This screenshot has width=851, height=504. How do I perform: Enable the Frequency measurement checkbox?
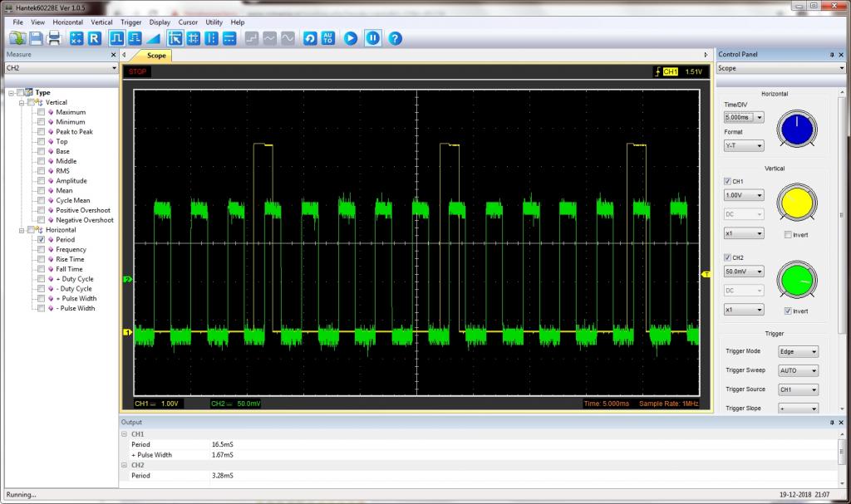[42, 250]
